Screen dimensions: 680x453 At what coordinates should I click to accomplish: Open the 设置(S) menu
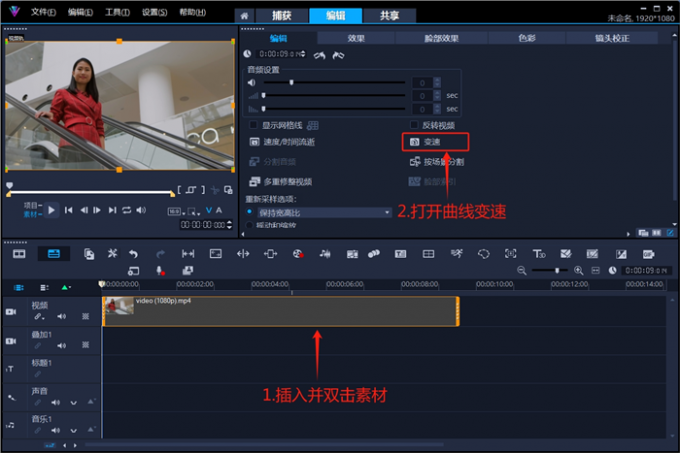[x=155, y=12]
